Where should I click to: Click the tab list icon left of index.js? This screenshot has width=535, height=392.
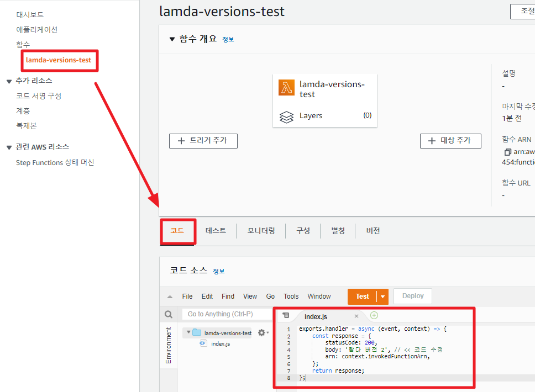click(x=286, y=316)
